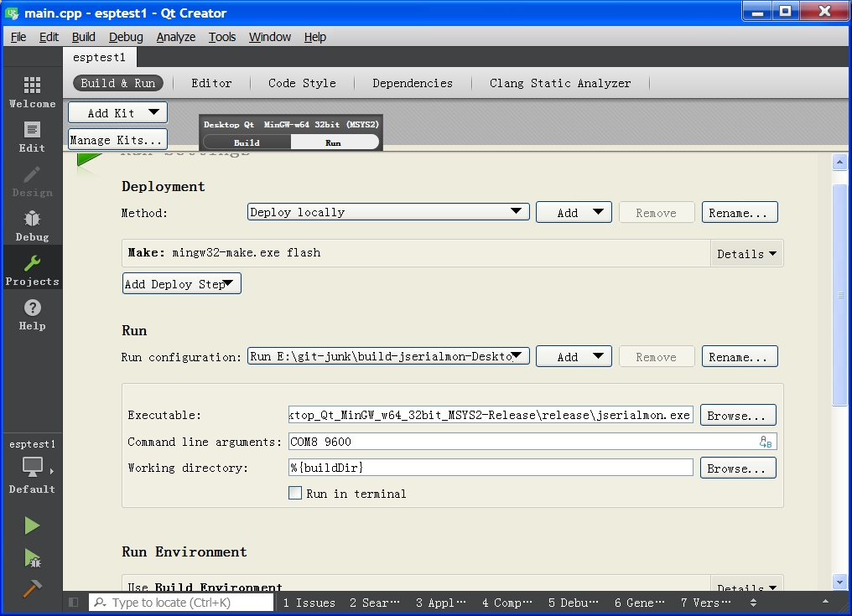852x616 pixels.
Task: Open Add Deploy Step dropdown
Action: click(x=181, y=283)
